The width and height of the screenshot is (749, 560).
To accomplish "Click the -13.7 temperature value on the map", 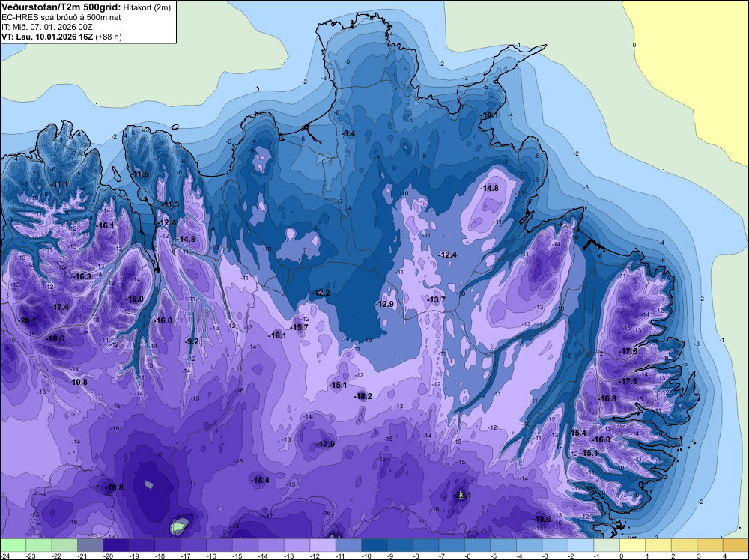I will (x=436, y=299).
